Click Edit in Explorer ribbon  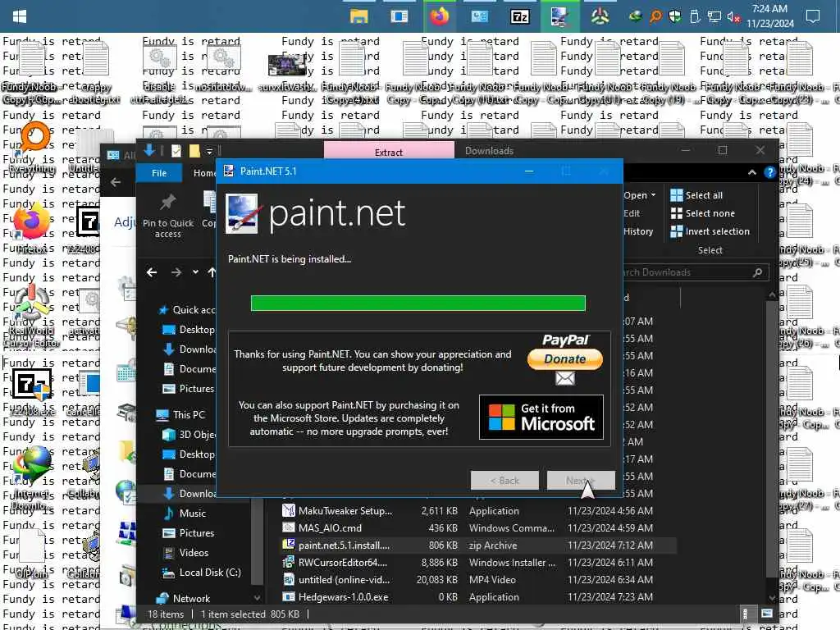tap(632, 213)
